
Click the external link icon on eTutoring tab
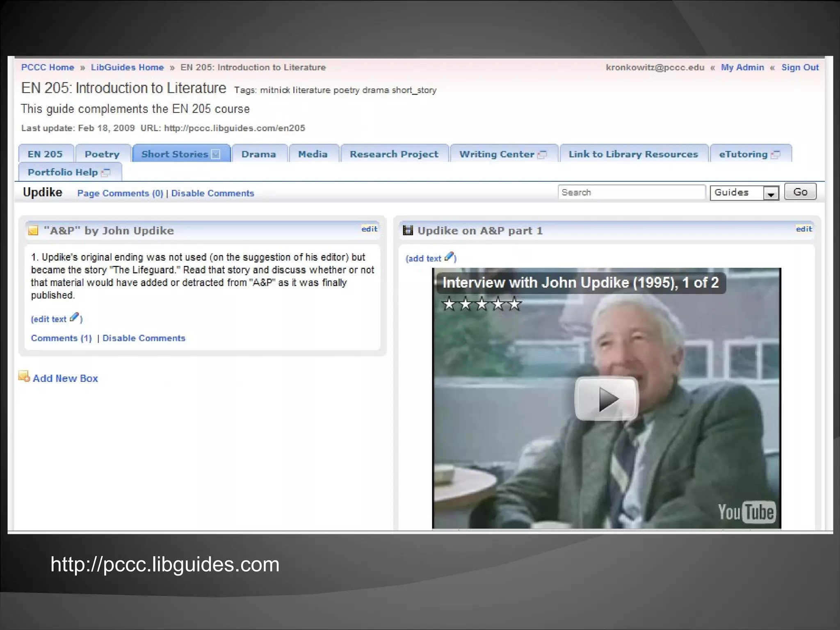pyautogui.click(x=775, y=155)
